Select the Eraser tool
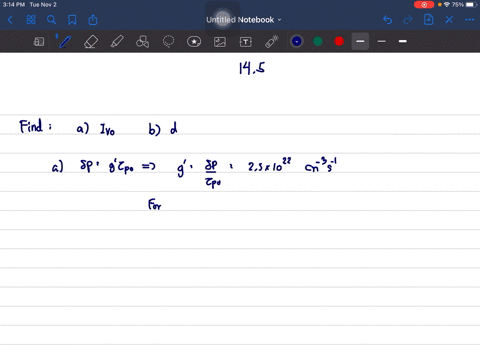 pos(91,42)
